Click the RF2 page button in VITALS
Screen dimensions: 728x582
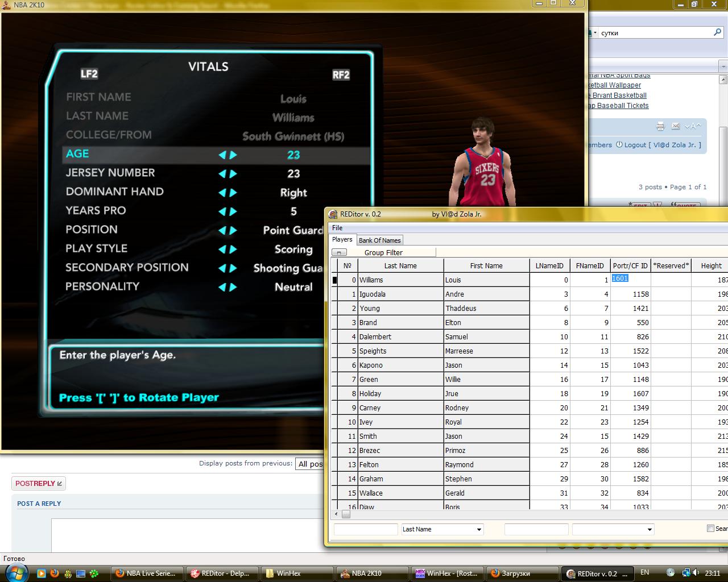(341, 75)
